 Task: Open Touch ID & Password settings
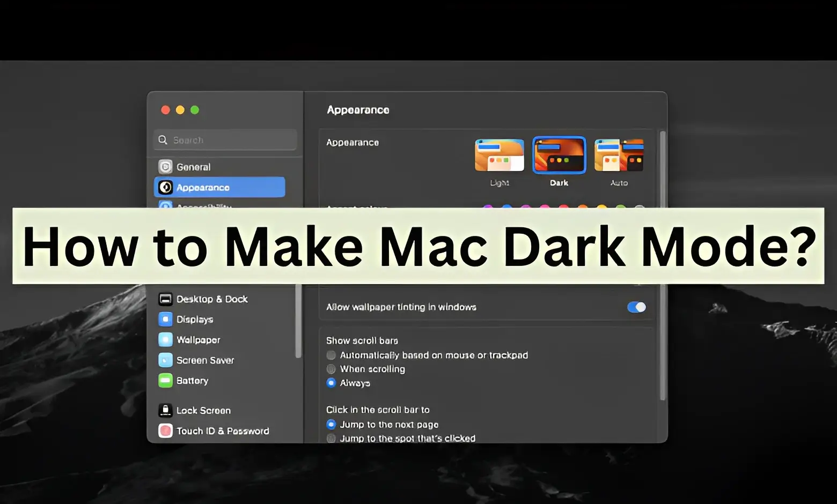pyautogui.click(x=223, y=431)
